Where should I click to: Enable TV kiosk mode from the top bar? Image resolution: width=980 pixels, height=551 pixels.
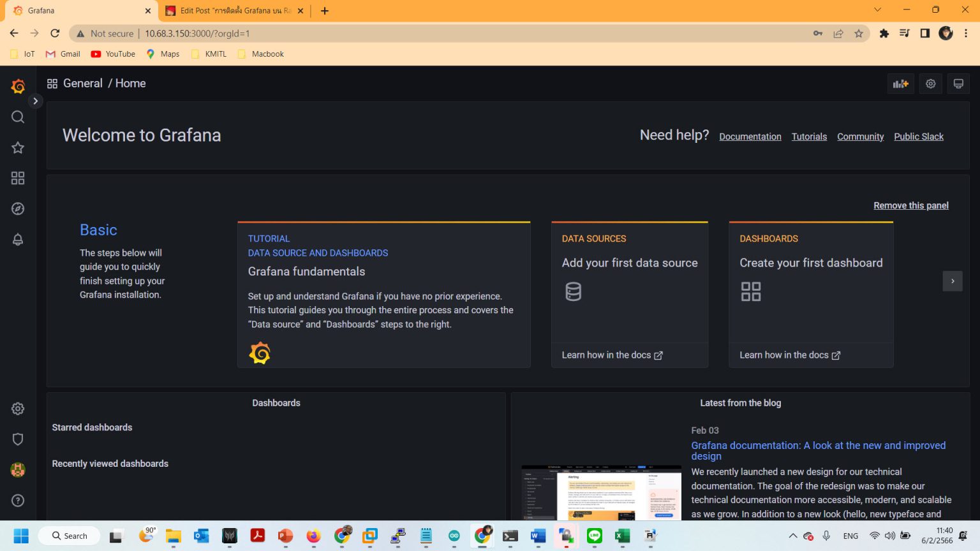click(x=958, y=84)
